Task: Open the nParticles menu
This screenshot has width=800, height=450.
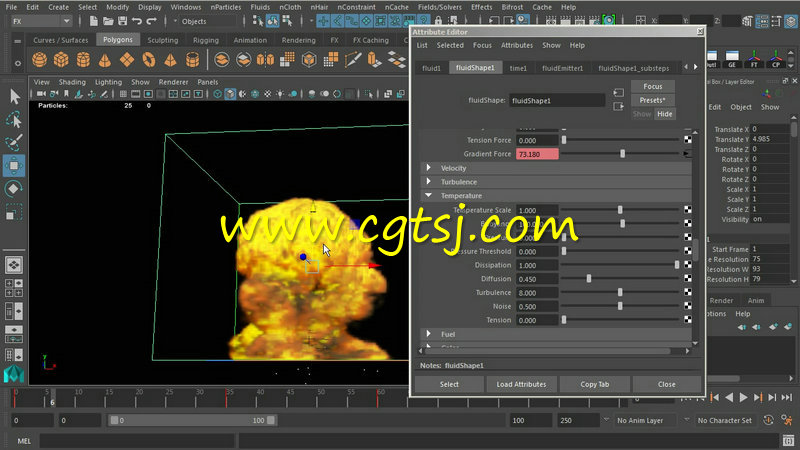Action: pos(226,7)
